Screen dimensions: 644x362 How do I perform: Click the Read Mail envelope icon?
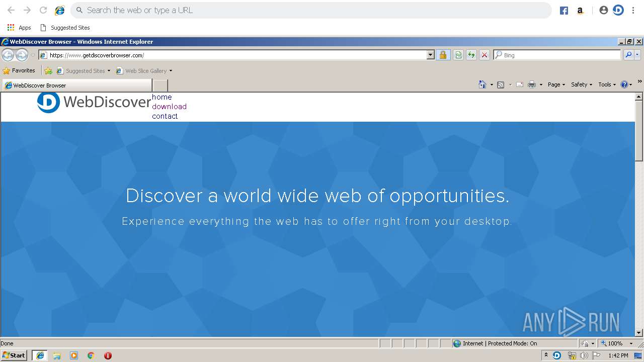(x=520, y=84)
